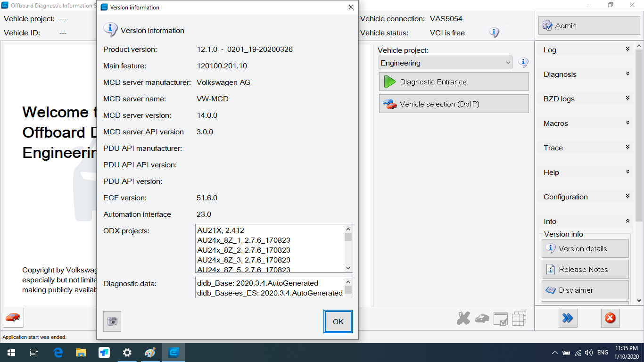Open Task View on the taskbar
Viewport: 644px width, 362px height.
pyautogui.click(x=33, y=353)
